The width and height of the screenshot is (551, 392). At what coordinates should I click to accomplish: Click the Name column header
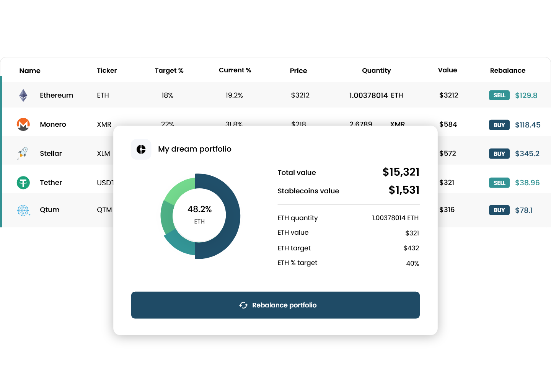point(29,70)
